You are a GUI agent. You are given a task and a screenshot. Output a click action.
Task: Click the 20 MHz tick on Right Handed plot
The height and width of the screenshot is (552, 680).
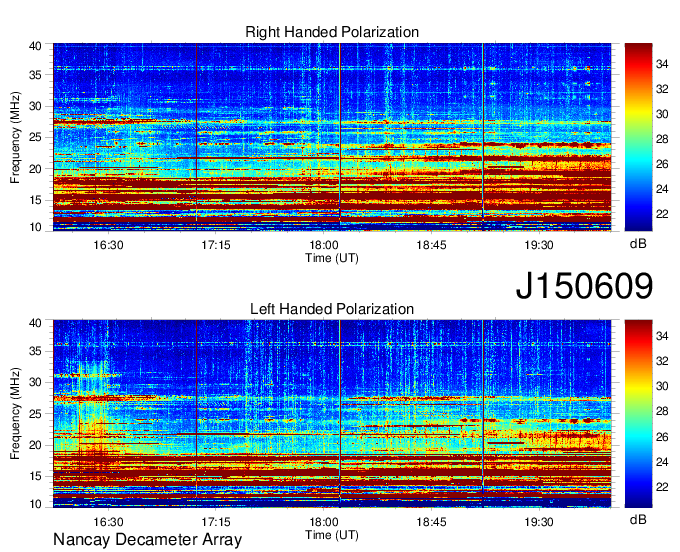click(35, 169)
